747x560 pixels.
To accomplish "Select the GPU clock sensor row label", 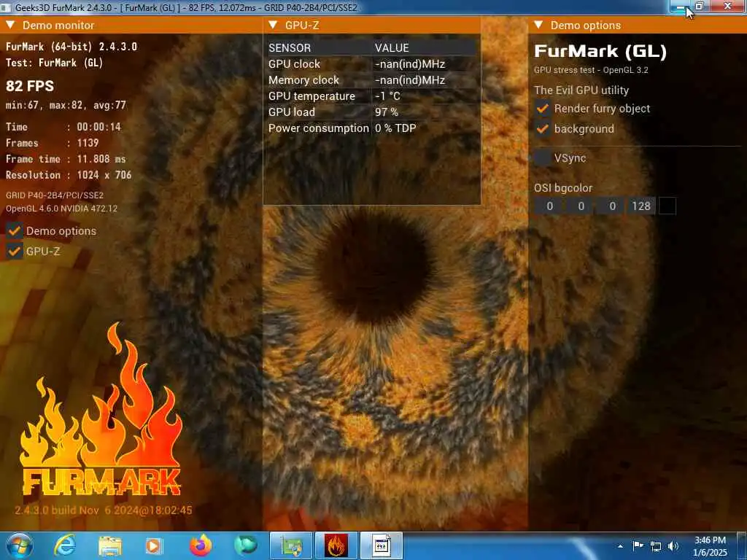I will tap(294, 64).
